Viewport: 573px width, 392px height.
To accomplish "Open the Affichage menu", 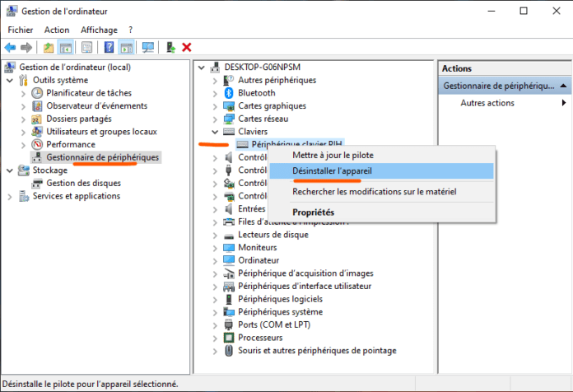I will [98, 30].
